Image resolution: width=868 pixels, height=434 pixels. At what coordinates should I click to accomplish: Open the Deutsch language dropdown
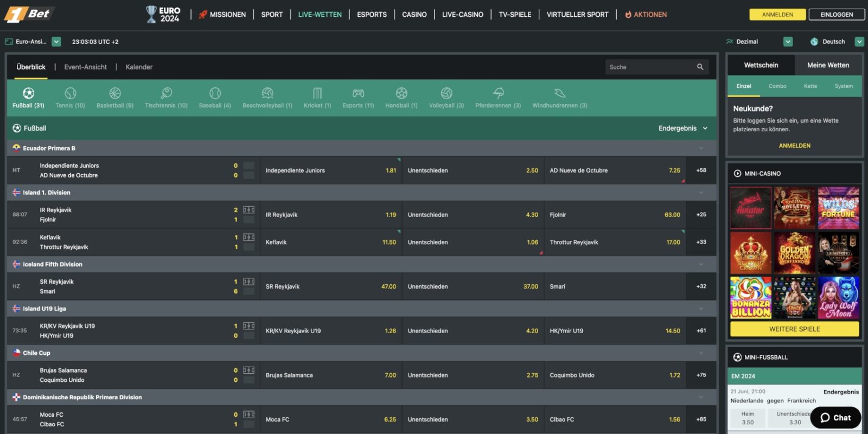click(x=859, y=42)
